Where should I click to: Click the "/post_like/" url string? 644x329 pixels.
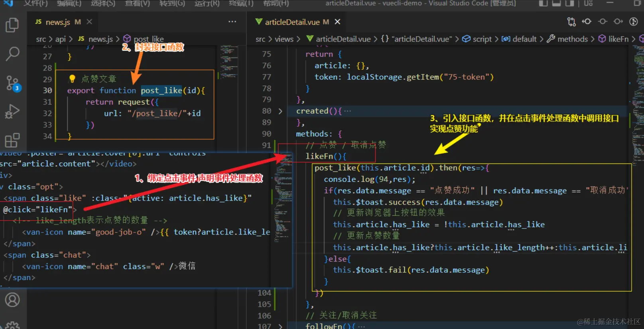pos(157,113)
